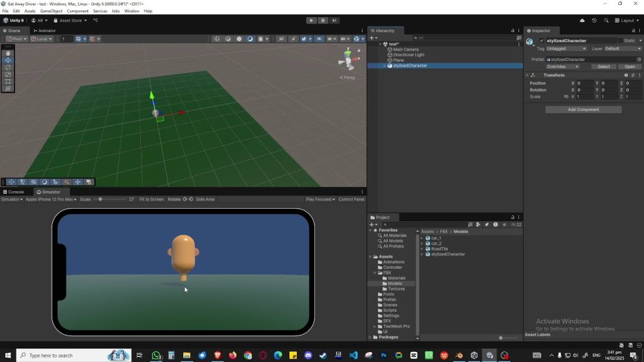Click the Pause button
This screenshot has height=362, width=644.
coord(323,20)
